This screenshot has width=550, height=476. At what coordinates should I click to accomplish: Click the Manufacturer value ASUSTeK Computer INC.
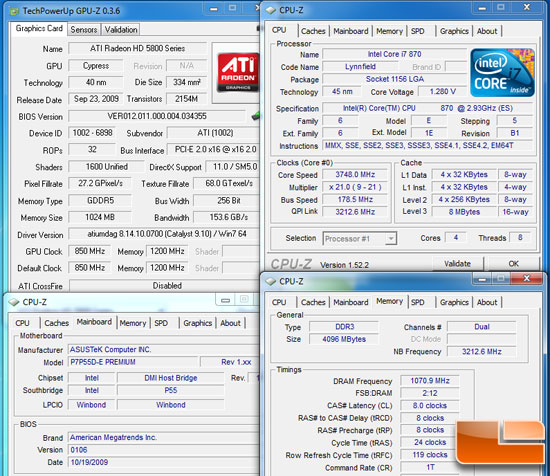[x=163, y=350]
